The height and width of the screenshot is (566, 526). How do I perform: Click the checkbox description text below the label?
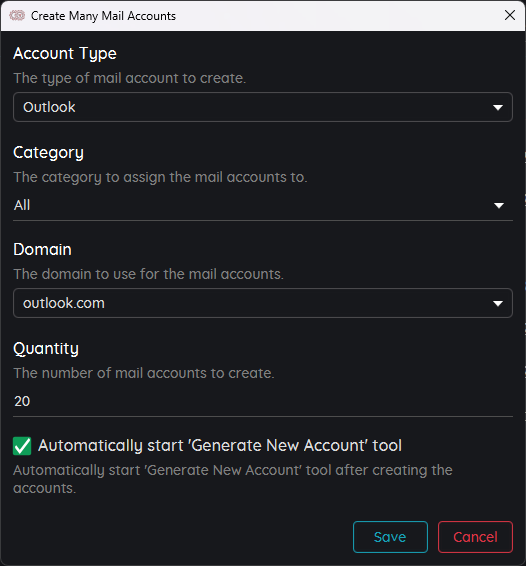[232, 479]
